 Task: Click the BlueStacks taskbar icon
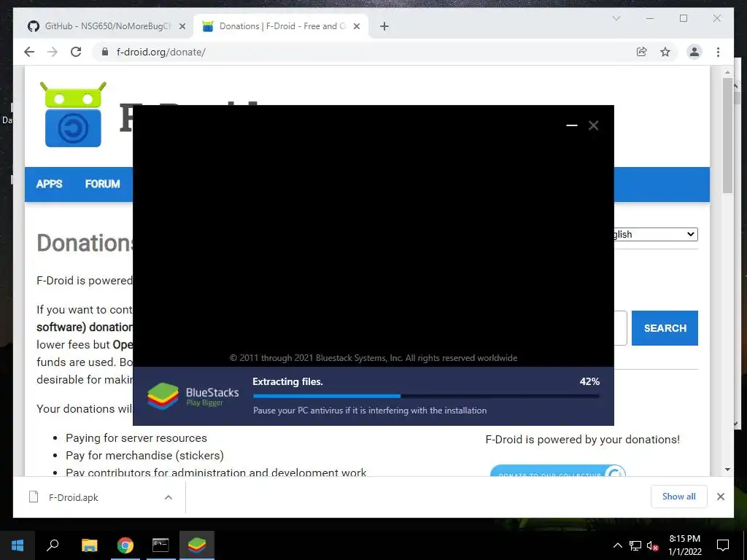[197, 545]
